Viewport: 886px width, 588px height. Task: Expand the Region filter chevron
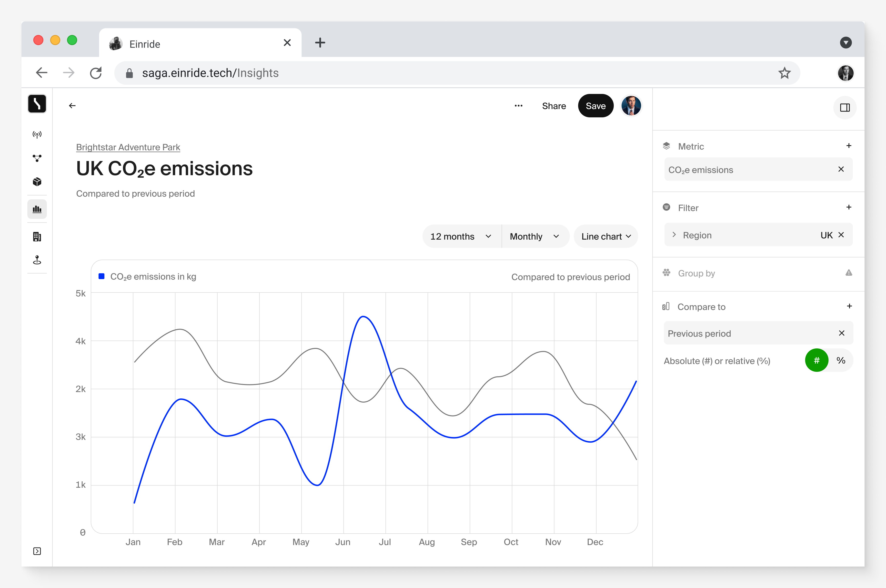[674, 235]
